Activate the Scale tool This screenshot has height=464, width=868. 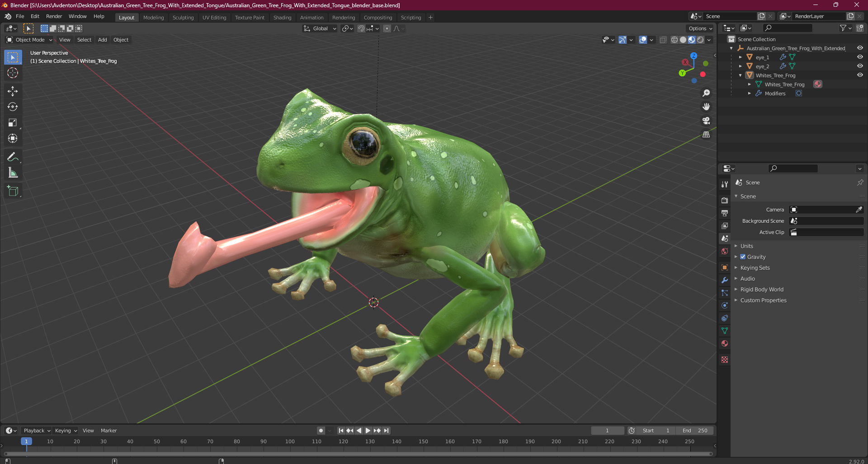[x=13, y=123]
